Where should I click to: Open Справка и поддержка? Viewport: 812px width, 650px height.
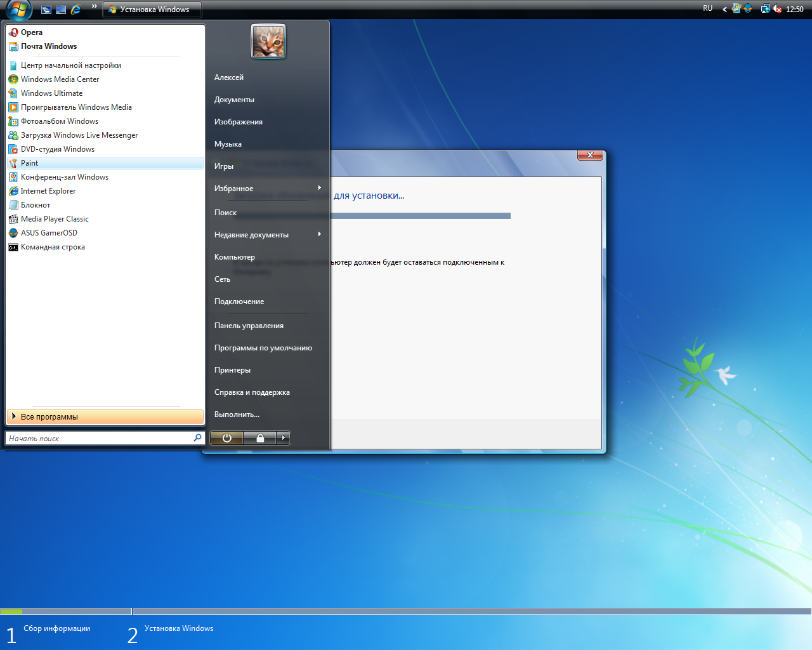pos(252,392)
